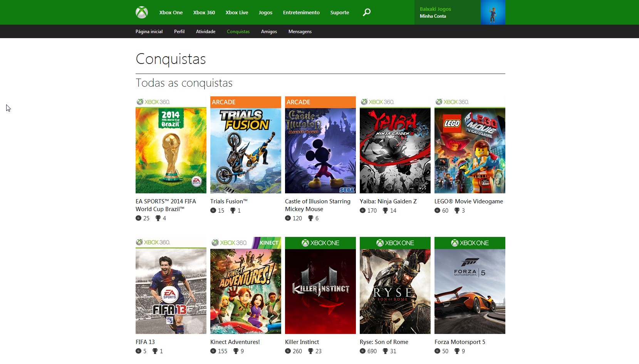Open Yaiba: Ninja Gaiden Z title link
The image size is (639, 364).
(x=388, y=201)
